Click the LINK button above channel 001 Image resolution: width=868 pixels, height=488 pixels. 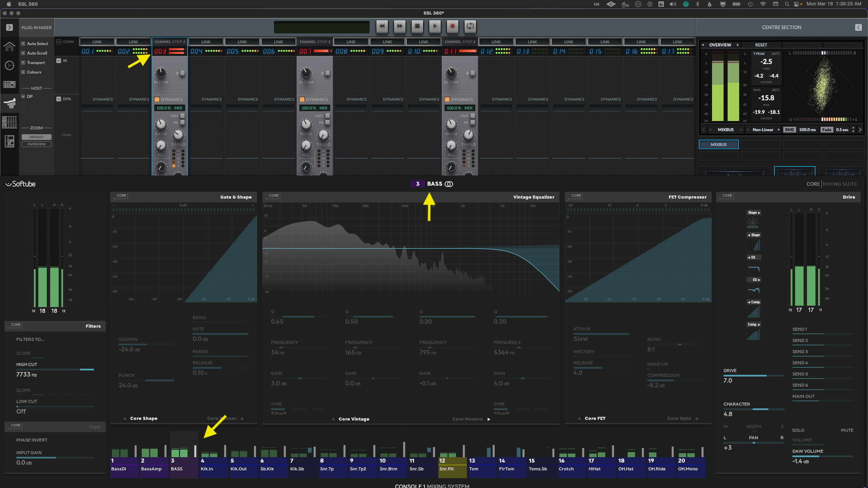pos(97,42)
